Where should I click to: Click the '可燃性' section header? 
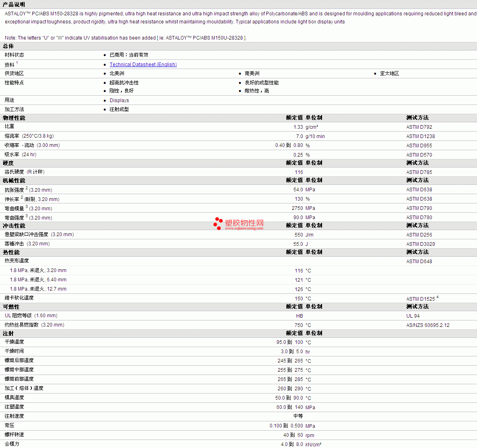pos(11,307)
